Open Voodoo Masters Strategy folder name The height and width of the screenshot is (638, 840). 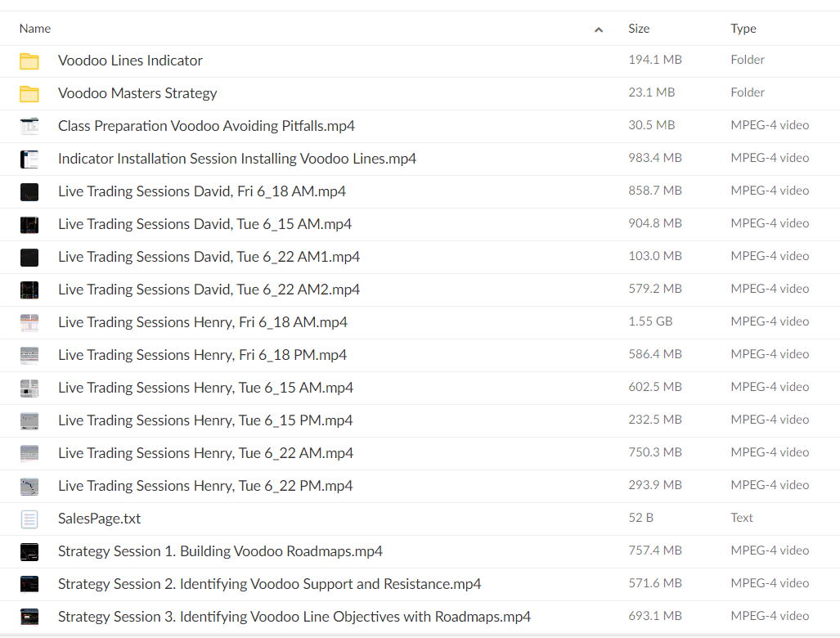[137, 93]
